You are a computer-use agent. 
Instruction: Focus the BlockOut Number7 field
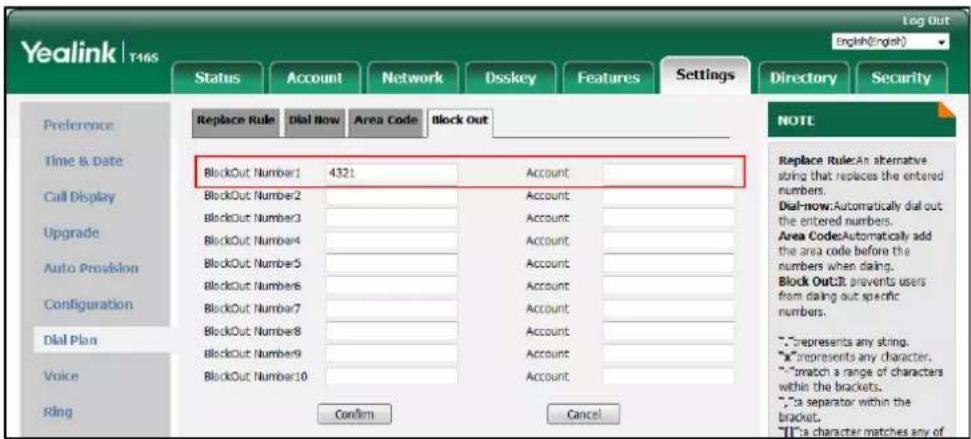(x=391, y=308)
